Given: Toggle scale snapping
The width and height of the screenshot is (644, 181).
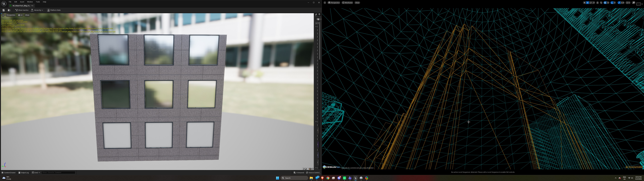Looking at the screenshot, I should click(x=619, y=3).
